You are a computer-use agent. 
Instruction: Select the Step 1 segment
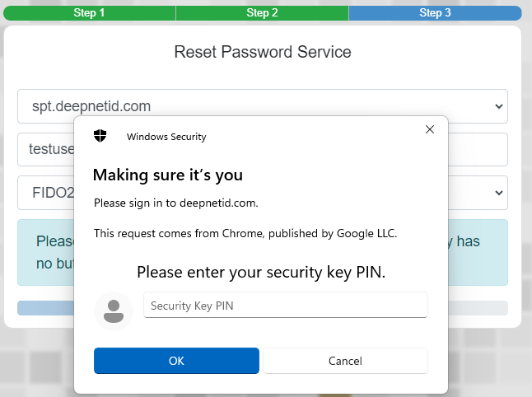[x=89, y=13]
